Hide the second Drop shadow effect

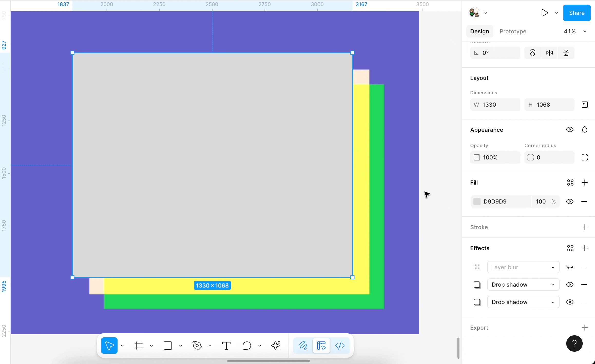coord(570,302)
